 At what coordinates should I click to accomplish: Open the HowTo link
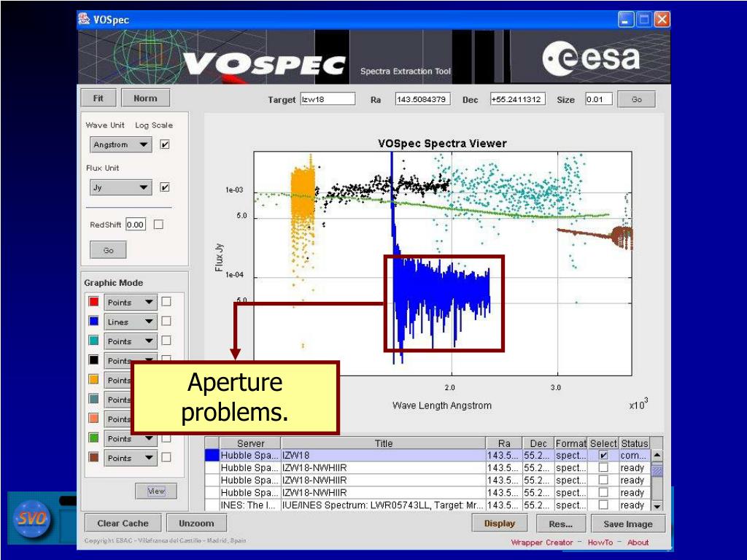point(600,542)
